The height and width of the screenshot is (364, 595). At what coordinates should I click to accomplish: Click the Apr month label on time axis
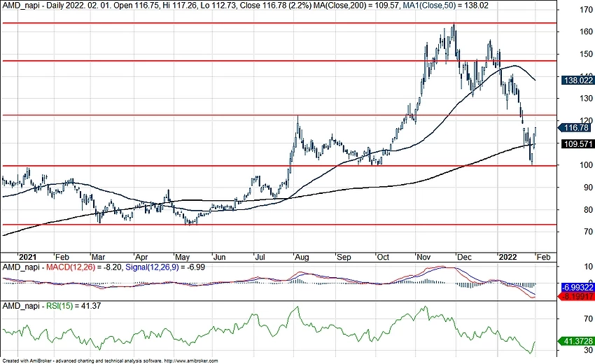click(x=142, y=257)
